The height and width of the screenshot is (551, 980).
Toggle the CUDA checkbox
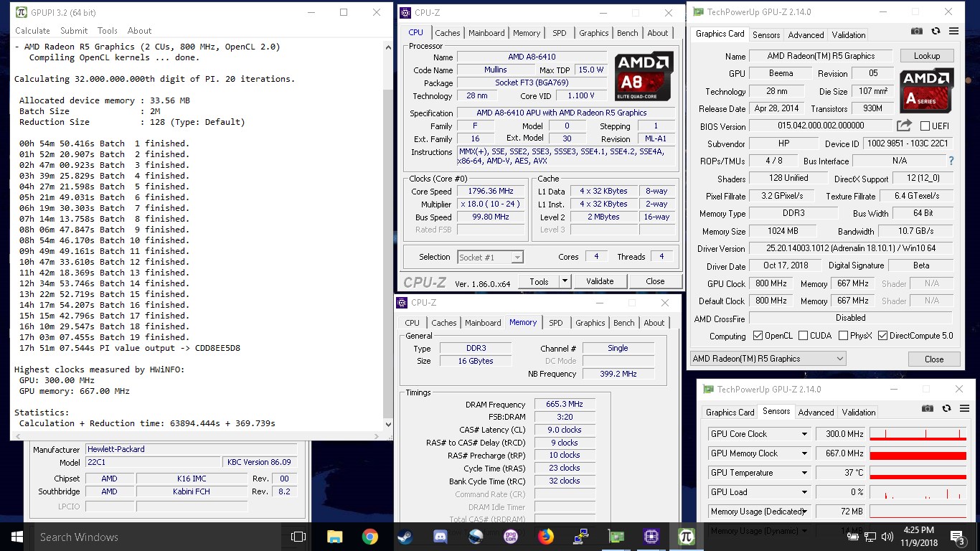click(803, 336)
